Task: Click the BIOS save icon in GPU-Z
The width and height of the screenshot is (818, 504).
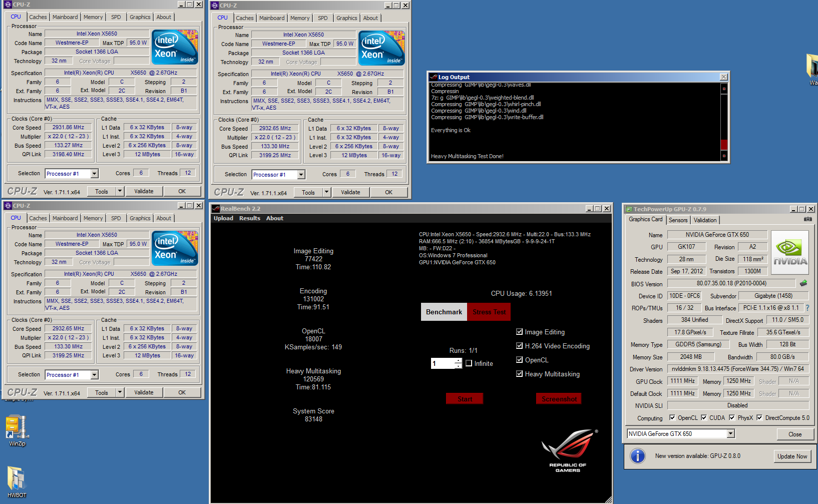Action: (x=803, y=283)
